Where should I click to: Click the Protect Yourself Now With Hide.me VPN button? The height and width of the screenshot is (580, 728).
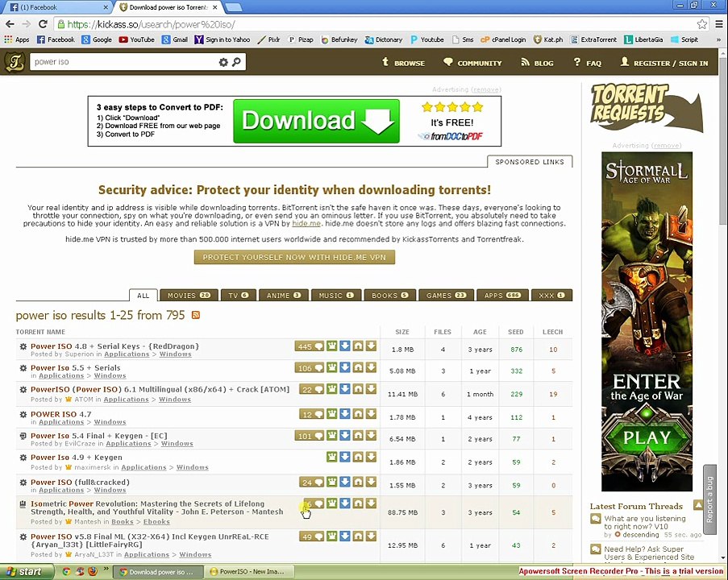click(294, 257)
